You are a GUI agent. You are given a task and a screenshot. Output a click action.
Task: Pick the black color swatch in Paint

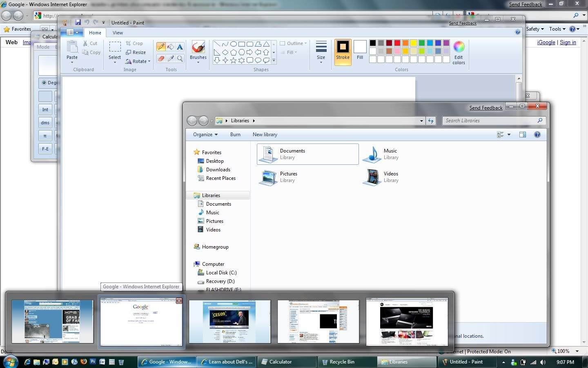click(x=372, y=43)
